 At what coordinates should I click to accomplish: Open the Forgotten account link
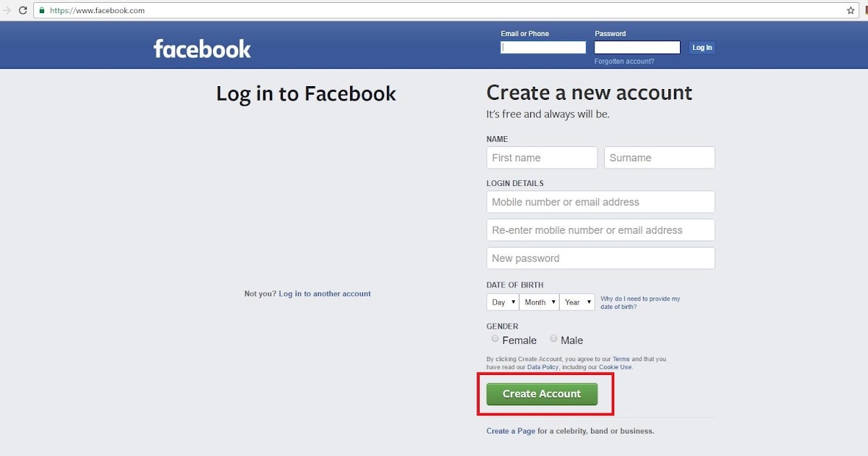click(x=624, y=62)
